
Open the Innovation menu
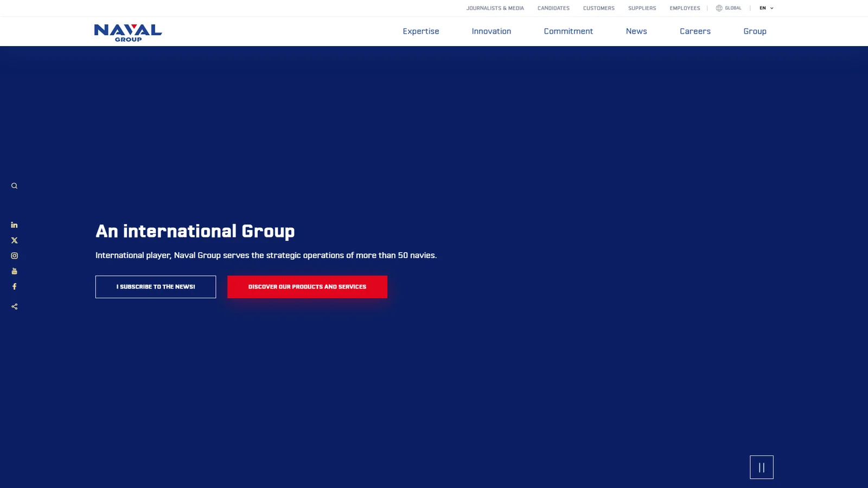492,31
